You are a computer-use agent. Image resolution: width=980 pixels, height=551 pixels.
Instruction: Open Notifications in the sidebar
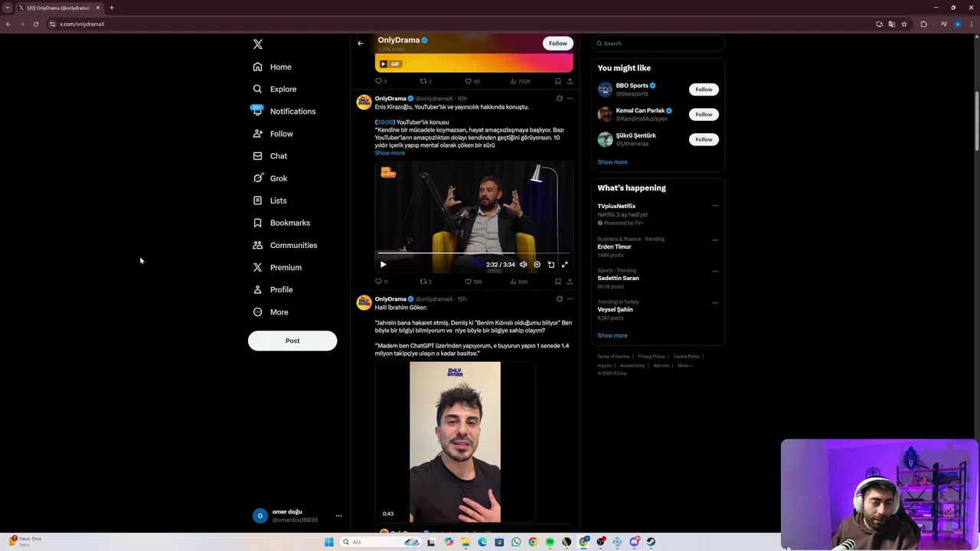[284, 111]
